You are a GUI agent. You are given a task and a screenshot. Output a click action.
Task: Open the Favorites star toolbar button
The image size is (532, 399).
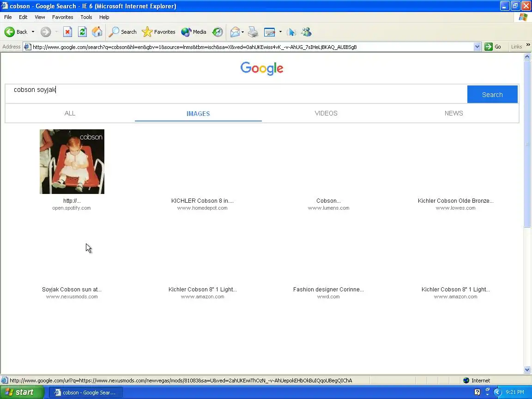point(158,32)
